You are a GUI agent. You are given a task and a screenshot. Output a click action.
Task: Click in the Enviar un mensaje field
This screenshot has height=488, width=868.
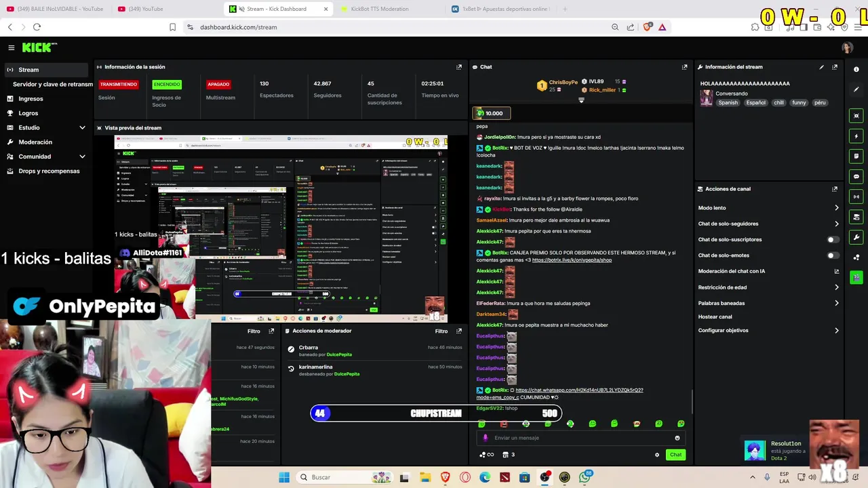pyautogui.click(x=580, y=438)
